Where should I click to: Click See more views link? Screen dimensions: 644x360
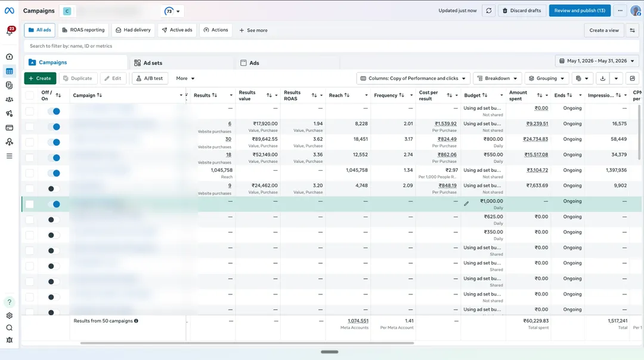pos(253,30)
